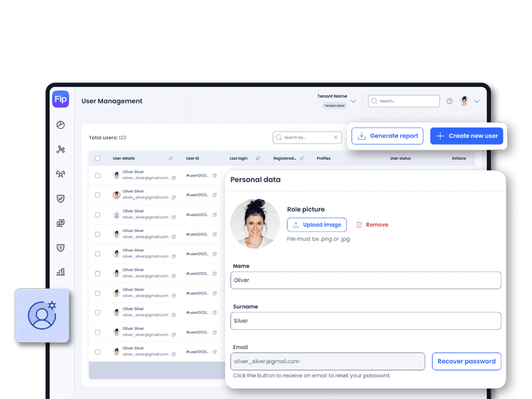Screen dimensions: 532x399
Task: Copy user ID in second table row
Action: tap(215, 195)
